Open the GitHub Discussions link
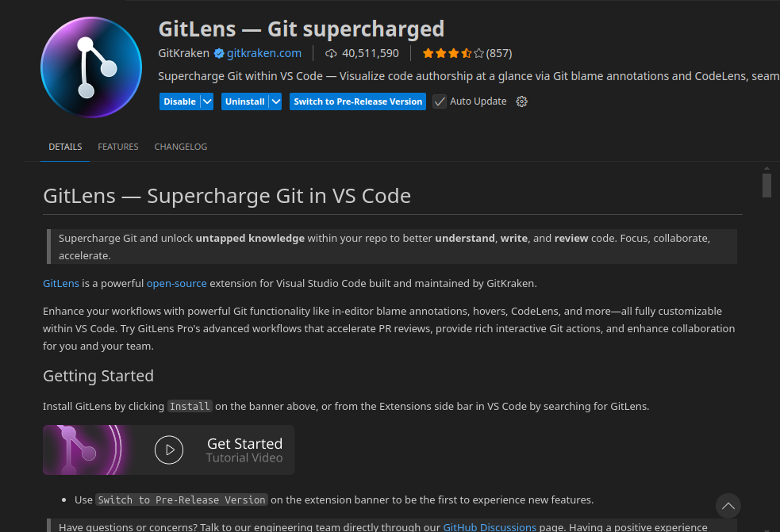 click(x=490, y=526)
